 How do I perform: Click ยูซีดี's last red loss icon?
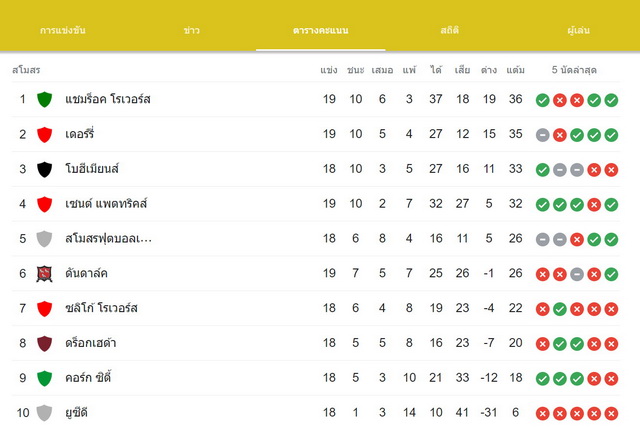point(611,414)
